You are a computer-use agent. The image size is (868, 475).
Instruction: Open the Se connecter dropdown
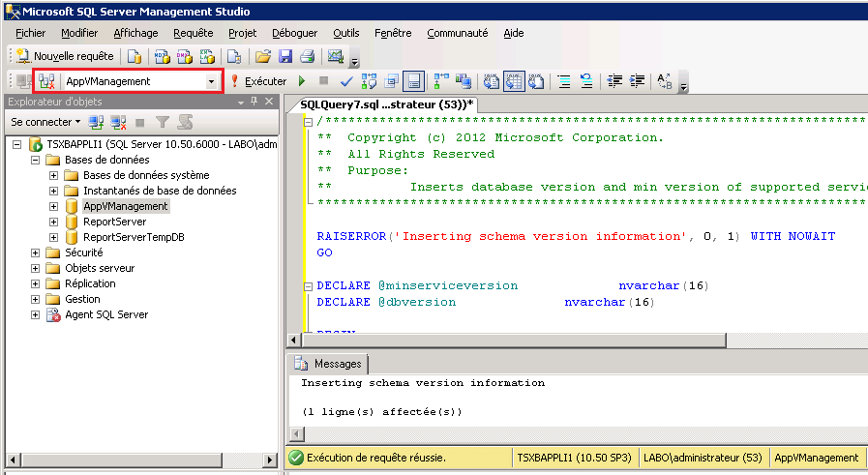45,122
